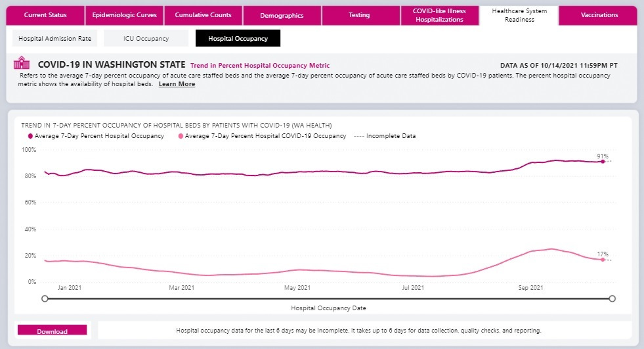This screenshot has width=644, height=349.
Task: Click the 17% end point marker
Action: click(x=603, y=260)
